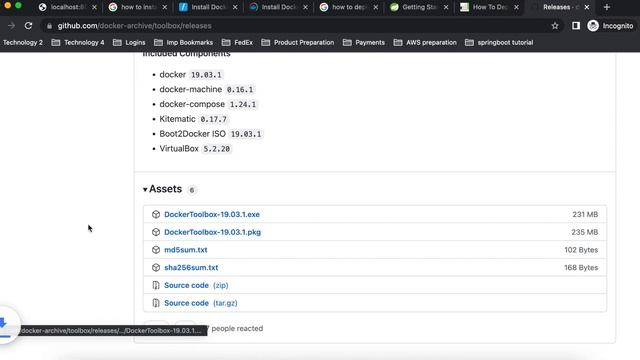Click the package icon beside DockerToolbox-19.03.1.exe
The height and width of the screenshot is (360, 640).
(156, 214)
